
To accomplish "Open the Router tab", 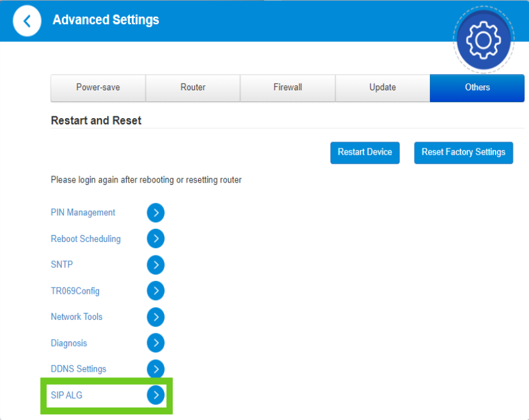I will coord(193,88).
